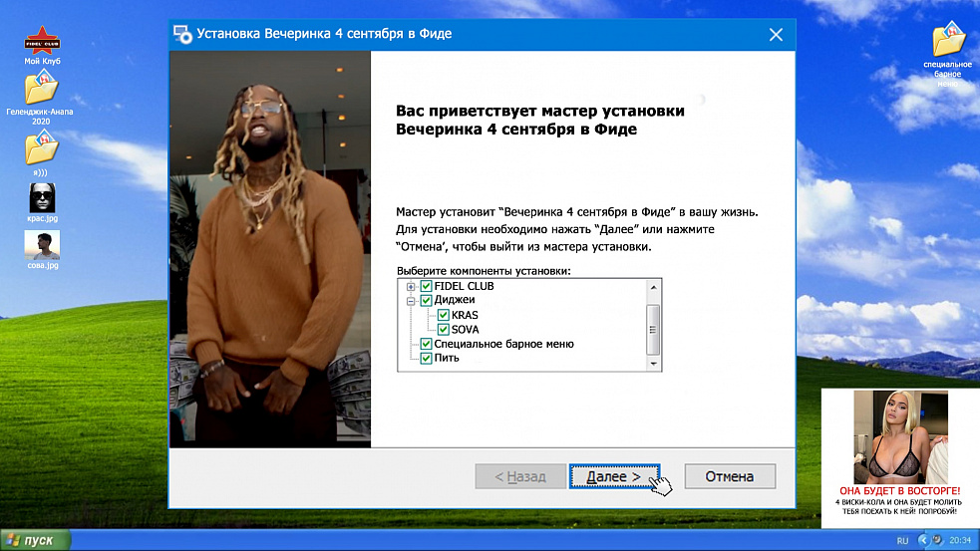Image resolution: width=980 pixels, height=551 pixels.
Task: Click the Отмена button
Action: (730, 476)
